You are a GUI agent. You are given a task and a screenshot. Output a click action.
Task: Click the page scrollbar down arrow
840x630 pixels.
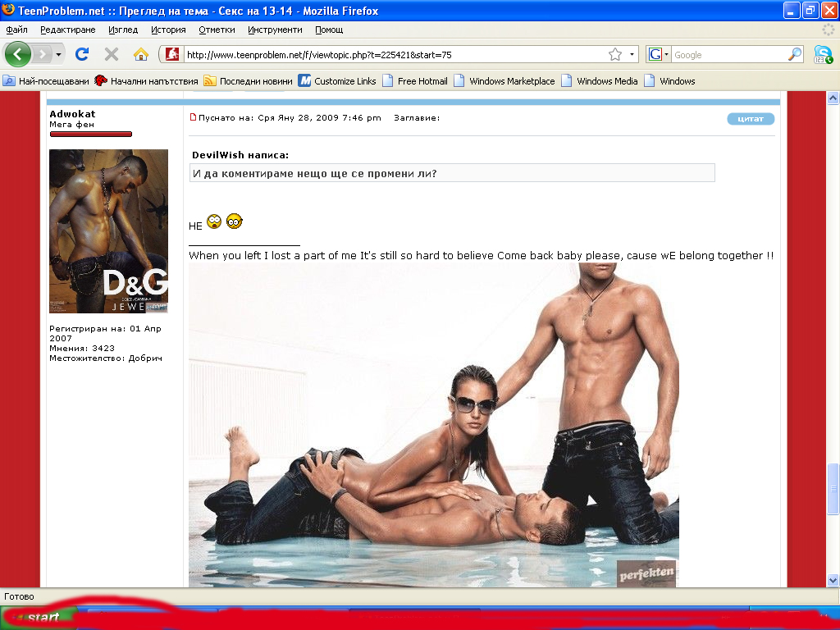833,580
